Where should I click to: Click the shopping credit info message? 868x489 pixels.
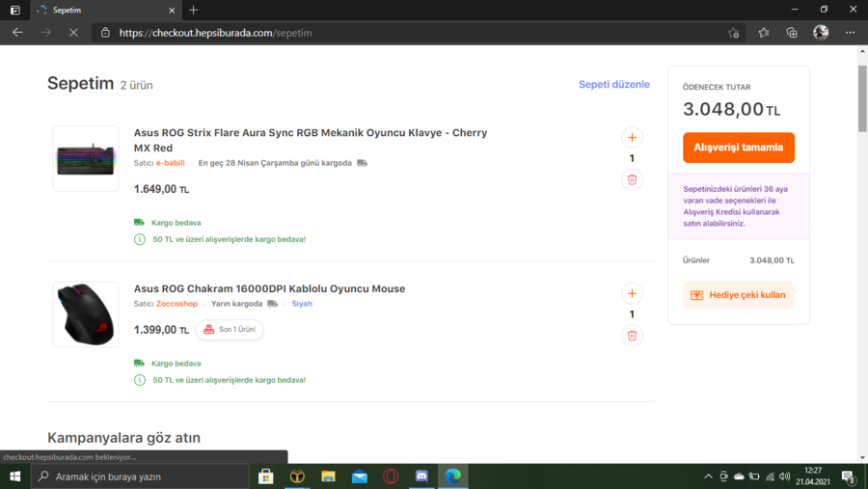[739, 206]
